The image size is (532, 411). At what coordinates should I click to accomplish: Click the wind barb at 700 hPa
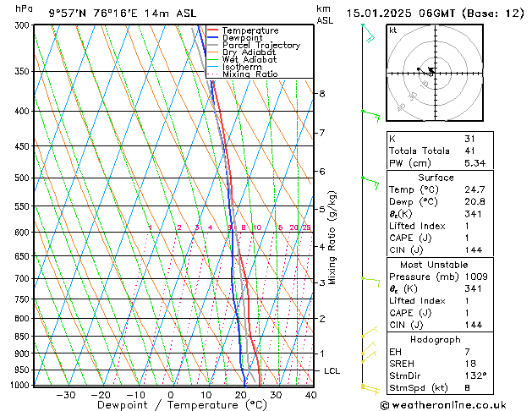(x=370, y=282)
